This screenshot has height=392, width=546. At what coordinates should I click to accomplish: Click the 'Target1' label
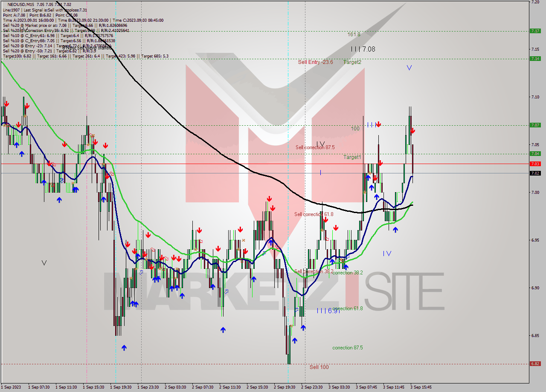click(352, 157)
